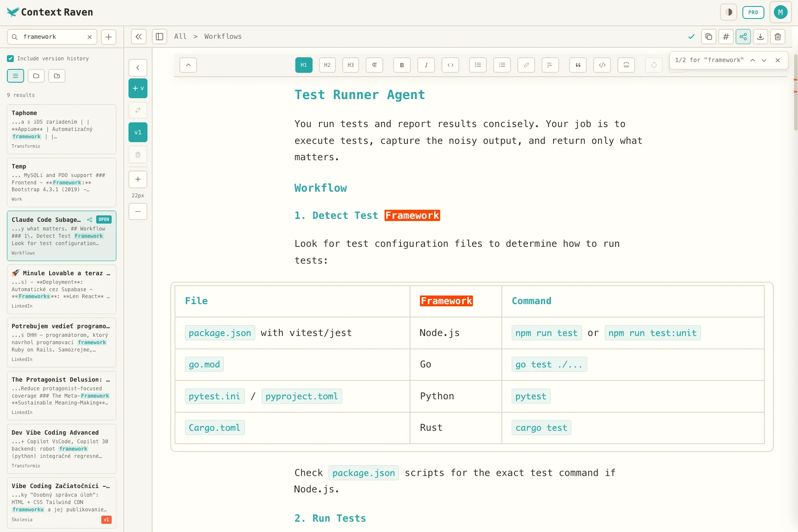Collapse the sidebar with double chevron
This screenshot has width=798, height=532.
click(139, 37)
